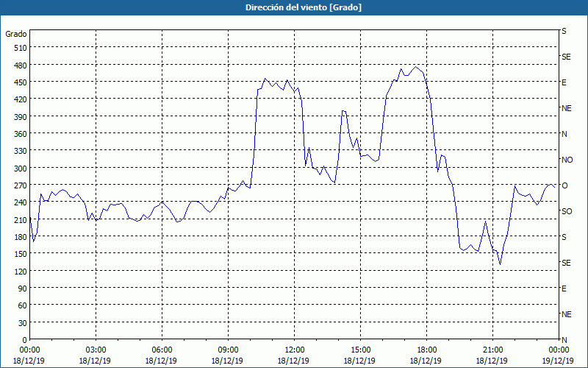Click the 19/12/19 date label

pyautogui.click(x=559, y=361)
